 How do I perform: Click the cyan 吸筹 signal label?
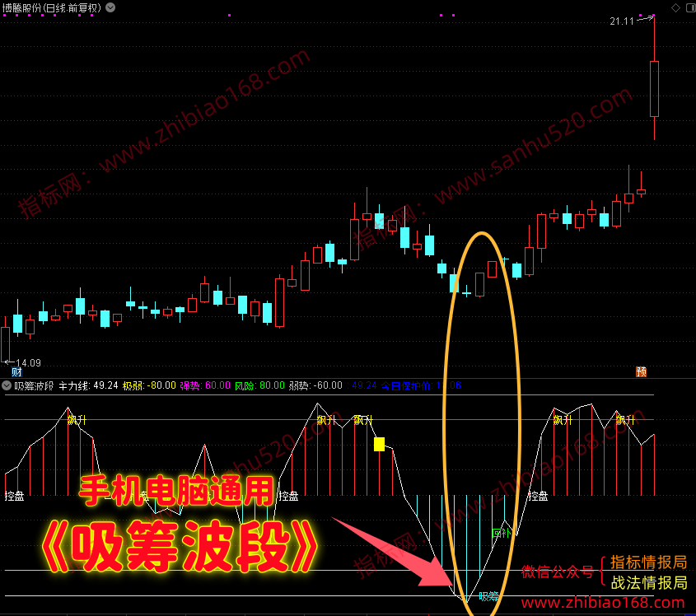tap(488, 596)
